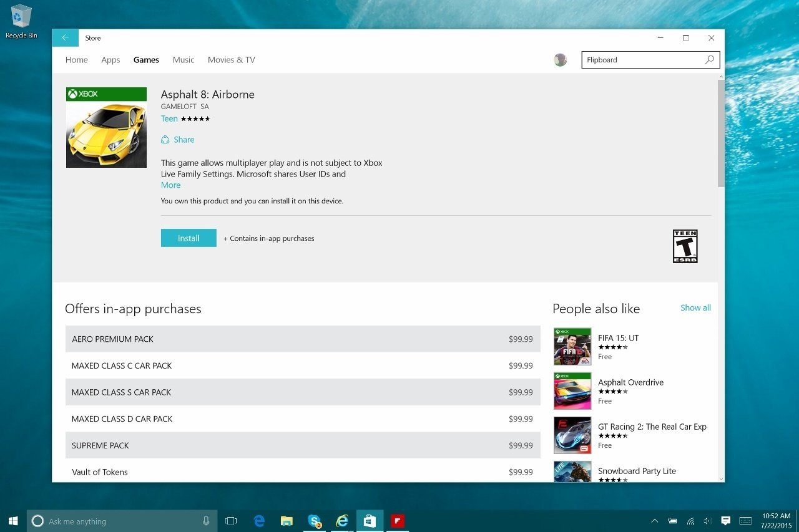Open the user account avatar
The width and height of the screenshot is (799, 532).
(561, 60)
